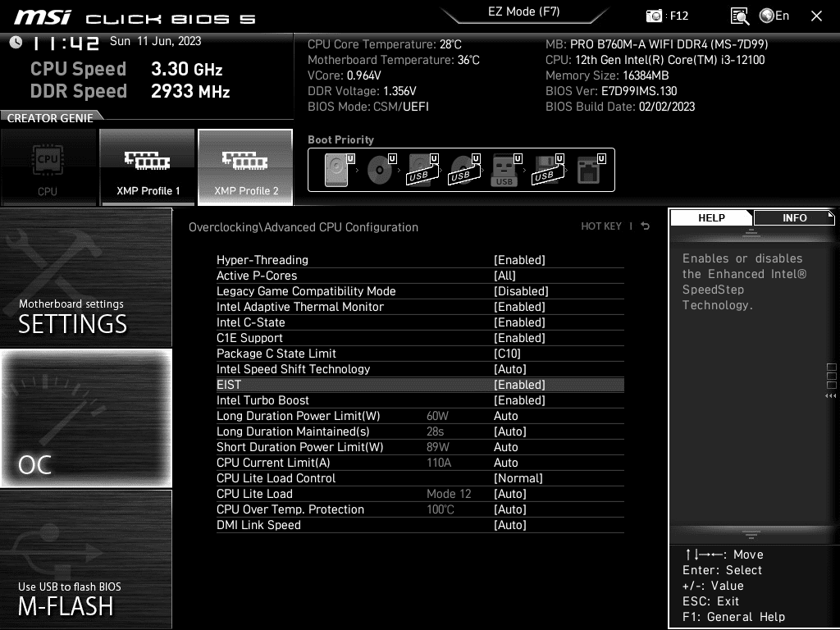
Task: Edit Short Duration Power Limit(W) Auto field
Action: [x=505, y=447]
